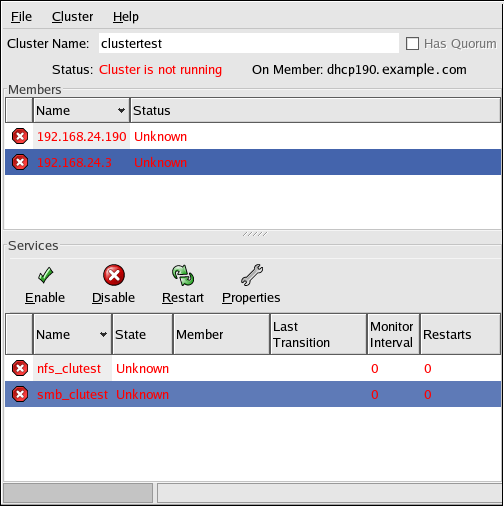Open the Help menu
The width and height of the screenshot is (504, 506).
[x=126, y=17]
